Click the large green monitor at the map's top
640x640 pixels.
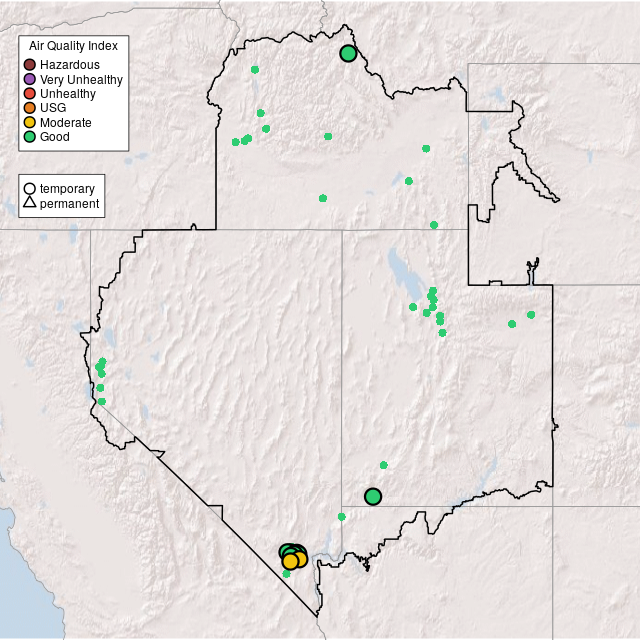(348, 54)
